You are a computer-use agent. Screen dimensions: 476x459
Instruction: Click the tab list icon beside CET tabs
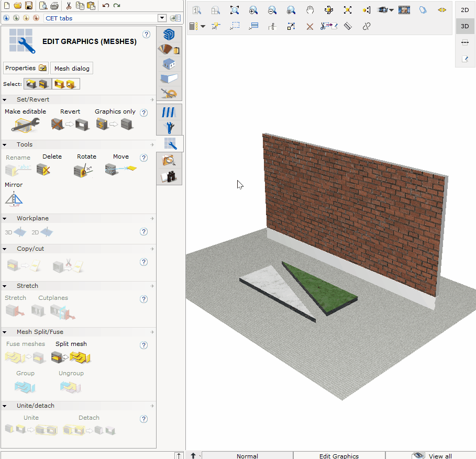point(175,18)
